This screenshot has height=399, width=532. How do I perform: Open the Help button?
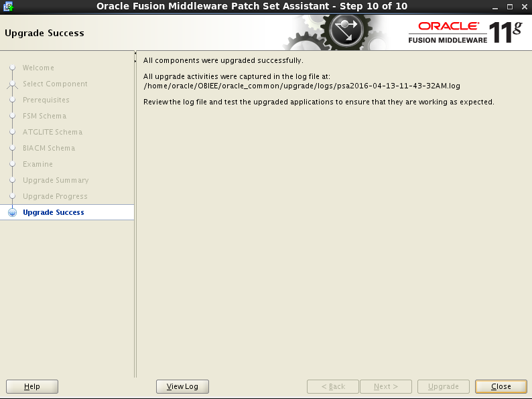[x=32, y=386]
